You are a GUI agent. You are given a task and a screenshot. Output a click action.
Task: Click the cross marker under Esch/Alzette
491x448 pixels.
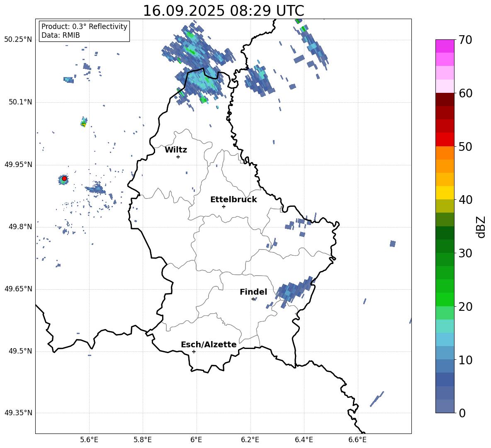pyautogui.click(x=194, y=351)
